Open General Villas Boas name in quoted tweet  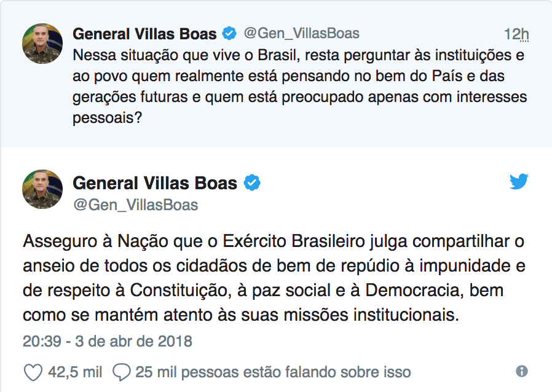tap(144, 34)
